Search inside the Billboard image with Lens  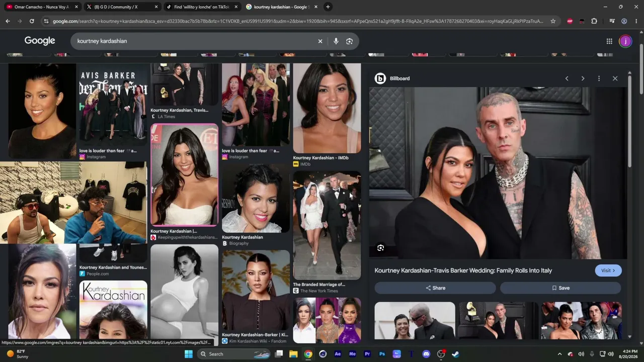point(381,248)
